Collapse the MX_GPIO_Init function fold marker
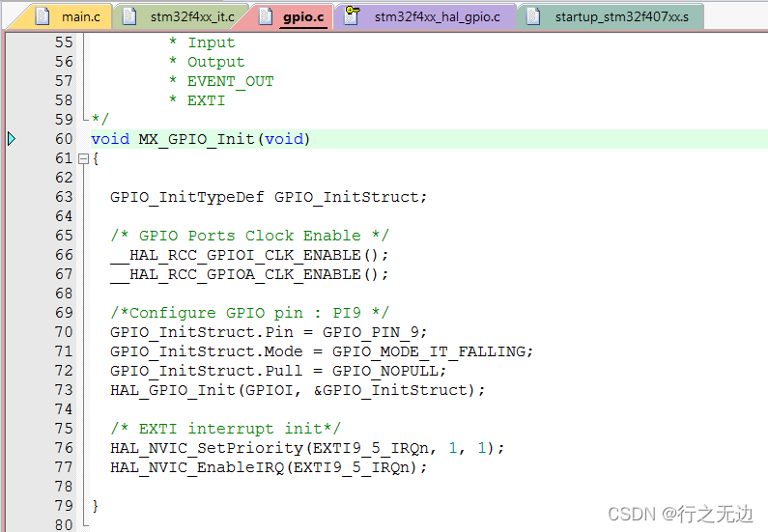 pos(83,158)
